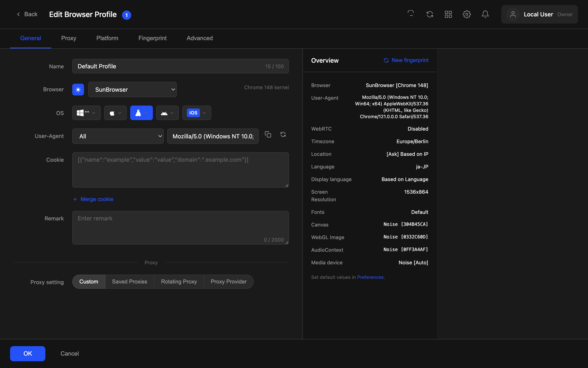Click the [Ask] Based on IP value

click(407, 154)
